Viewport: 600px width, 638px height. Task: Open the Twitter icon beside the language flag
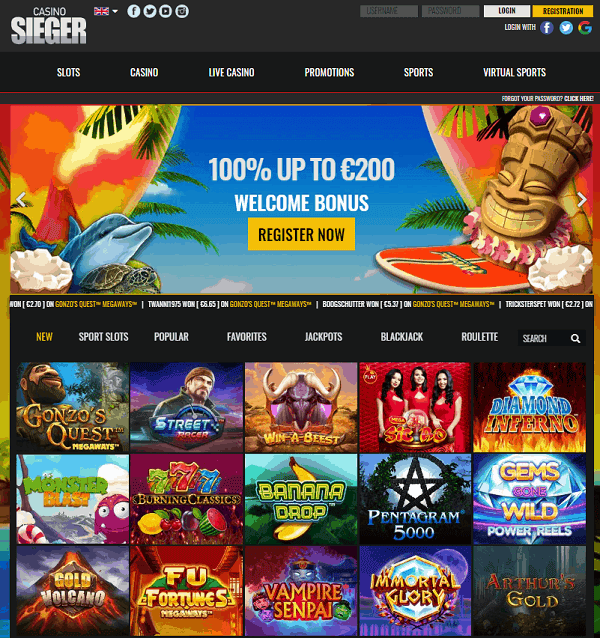coord(150,11)
